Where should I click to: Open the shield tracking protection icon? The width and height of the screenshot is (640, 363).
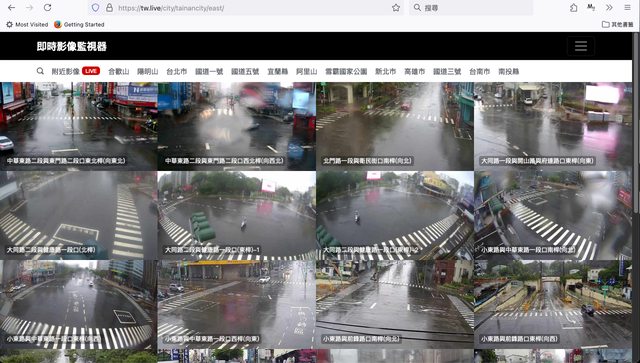point(96,8)
